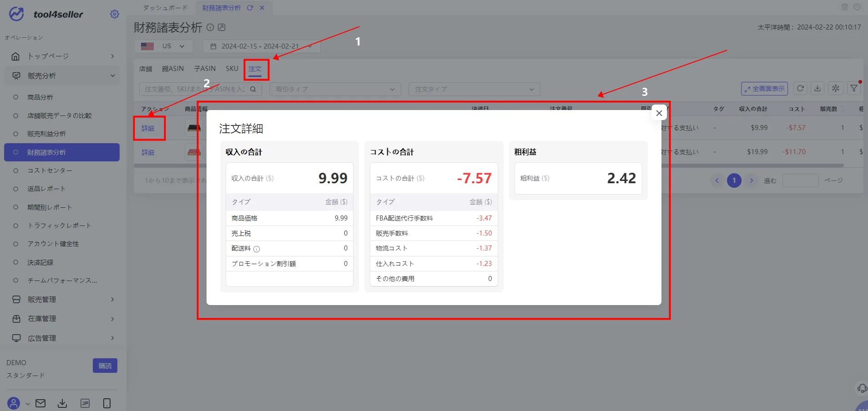This screenshot has width=868, height=411.
Task: Expand the 在庫管理 menu
Action: click(62, 319)
